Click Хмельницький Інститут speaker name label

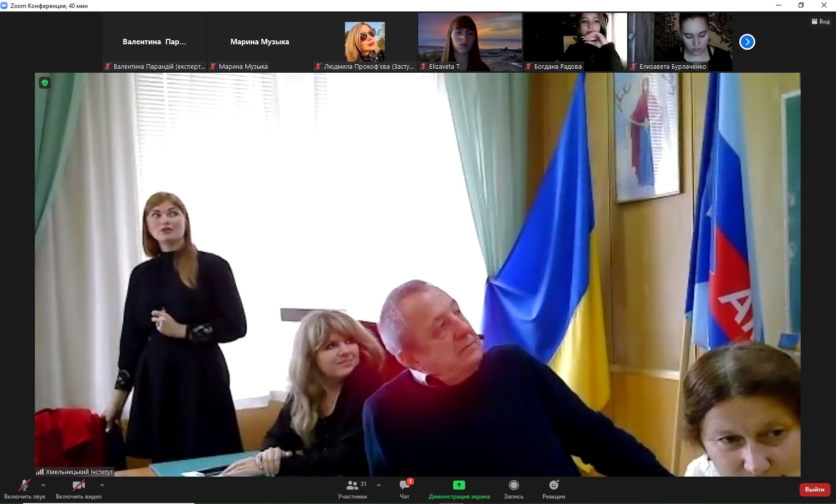tap(79, 472)
